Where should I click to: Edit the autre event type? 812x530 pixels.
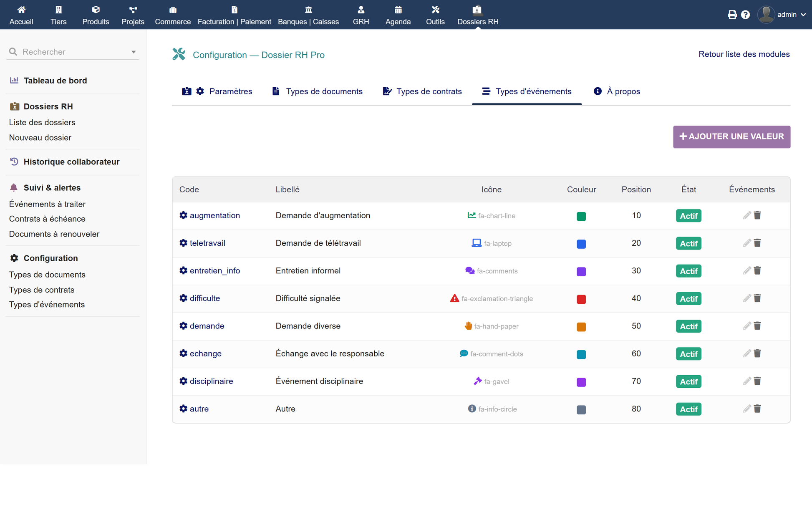tap(747, 409)
